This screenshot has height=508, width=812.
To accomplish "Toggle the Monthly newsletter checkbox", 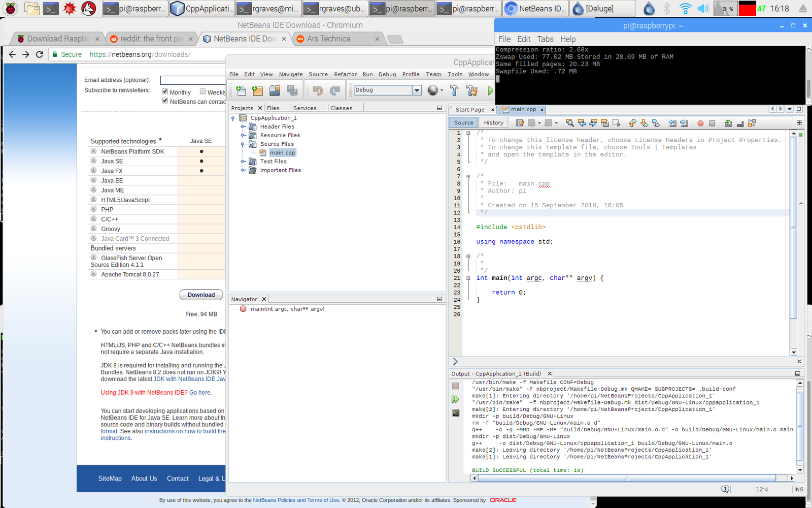I will point(165,91).
